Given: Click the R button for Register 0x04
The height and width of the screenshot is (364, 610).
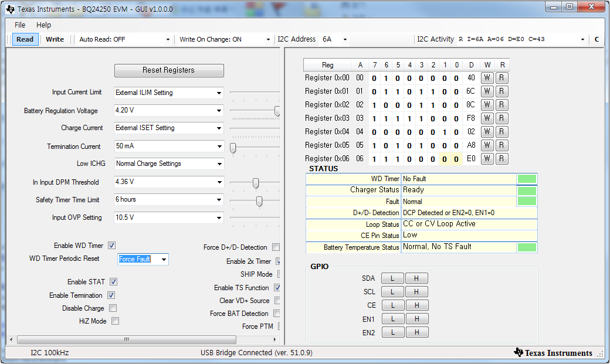Looking at the screenshot, I should [502, 132].
